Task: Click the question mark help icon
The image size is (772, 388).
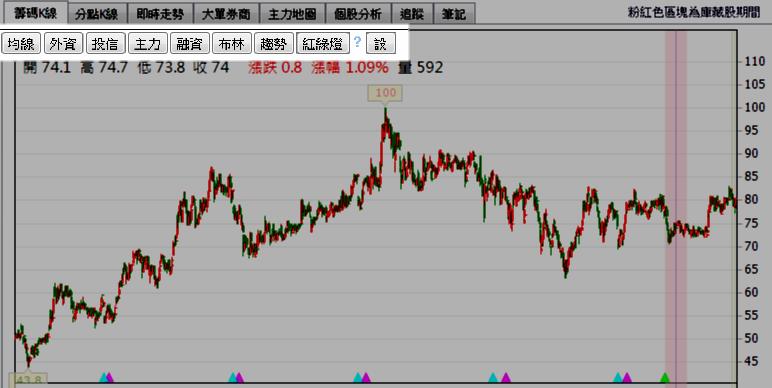Action: tap(357, 42)
